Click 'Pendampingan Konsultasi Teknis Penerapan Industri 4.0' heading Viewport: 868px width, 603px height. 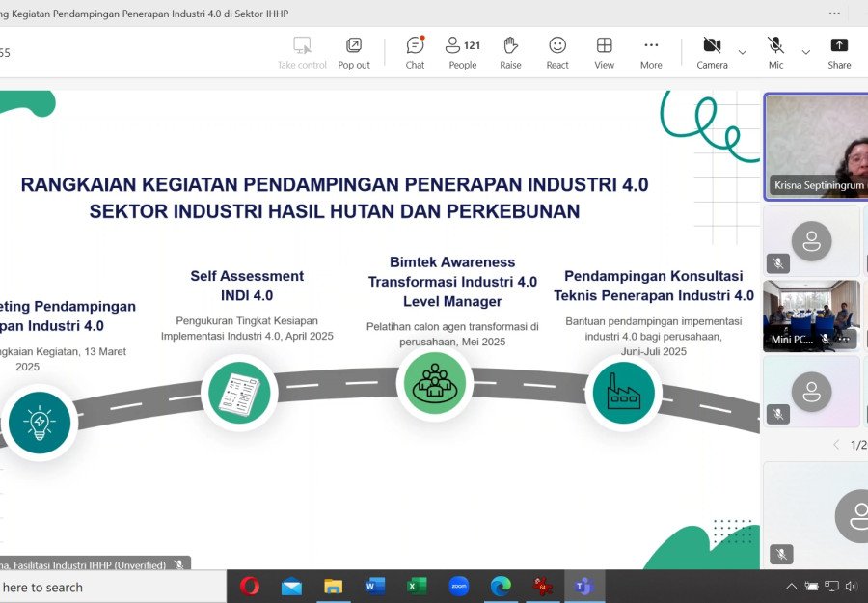(654, 286)
